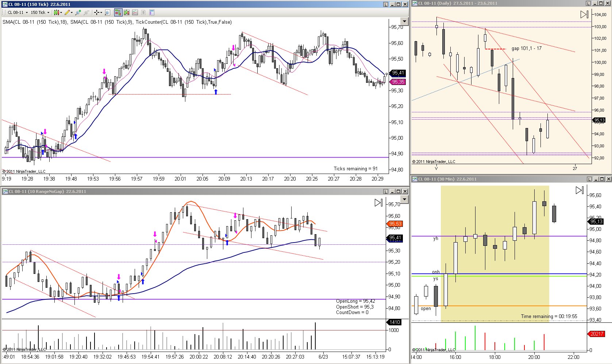The height and width of the screenshot is (364, 612).
Task: Click the magenta 95,35 price marker
Action: tap(397, 82)
